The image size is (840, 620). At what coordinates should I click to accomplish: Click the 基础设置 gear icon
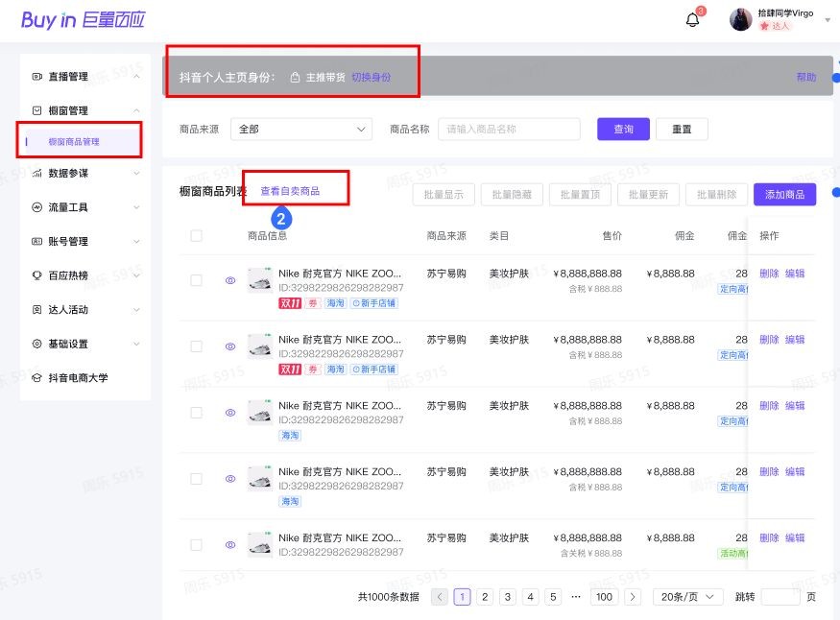click(37, 344)
